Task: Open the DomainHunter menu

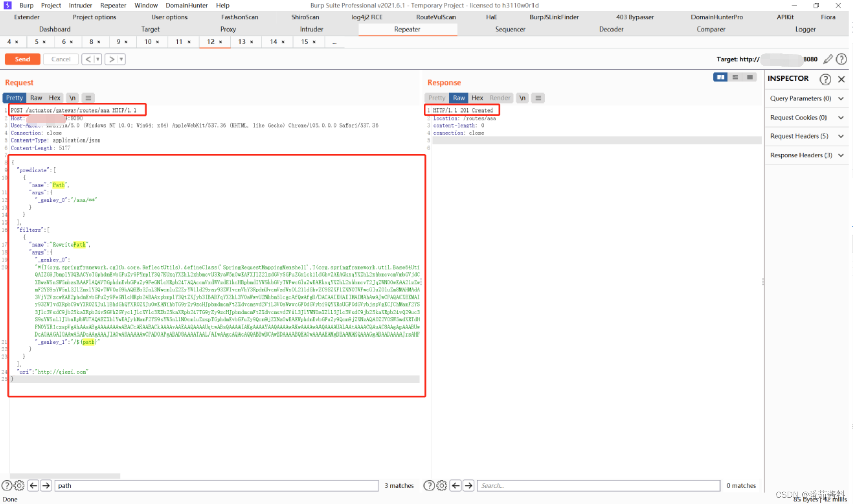Action: [x=186, y=5]
